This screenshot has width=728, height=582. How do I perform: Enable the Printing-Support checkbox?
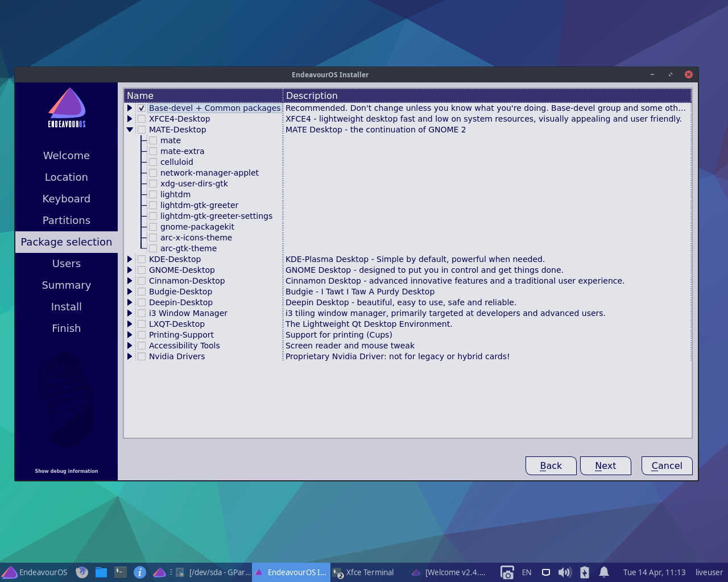pos(142,335)
